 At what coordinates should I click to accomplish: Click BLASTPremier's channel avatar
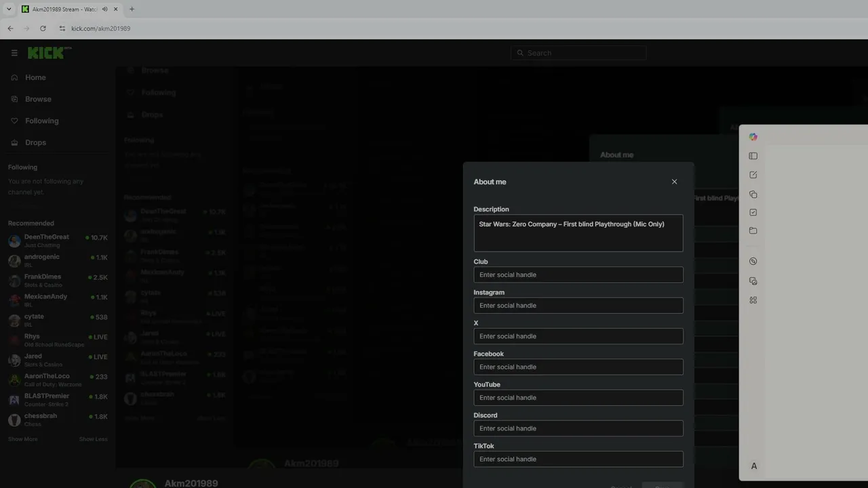click(14, 400)
